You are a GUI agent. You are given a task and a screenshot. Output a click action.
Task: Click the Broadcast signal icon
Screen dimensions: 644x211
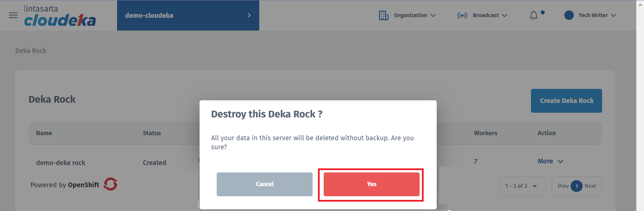tap(462, 15)
